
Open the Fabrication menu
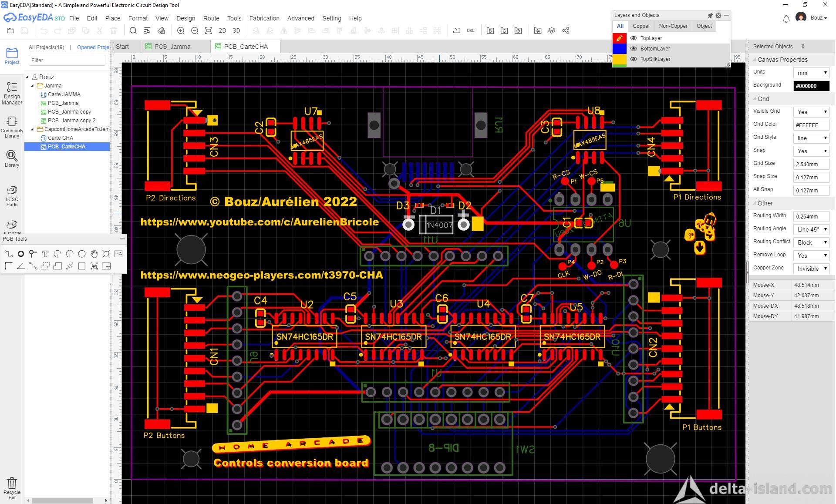(264, 18)
